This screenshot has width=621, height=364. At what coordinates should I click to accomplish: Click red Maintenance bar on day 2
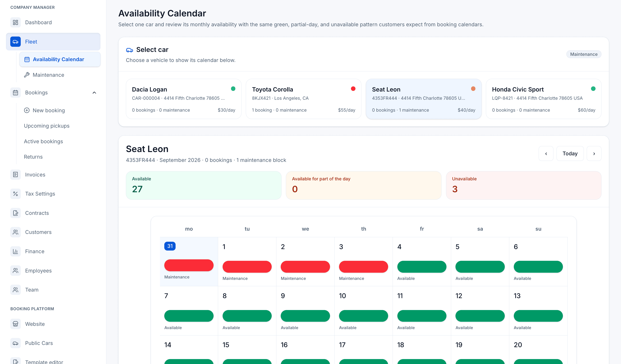305,267
